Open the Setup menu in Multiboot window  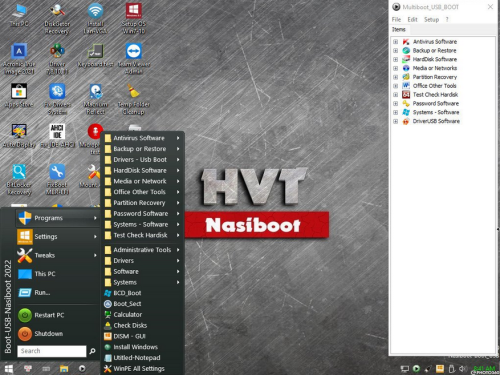pos(431,20)
